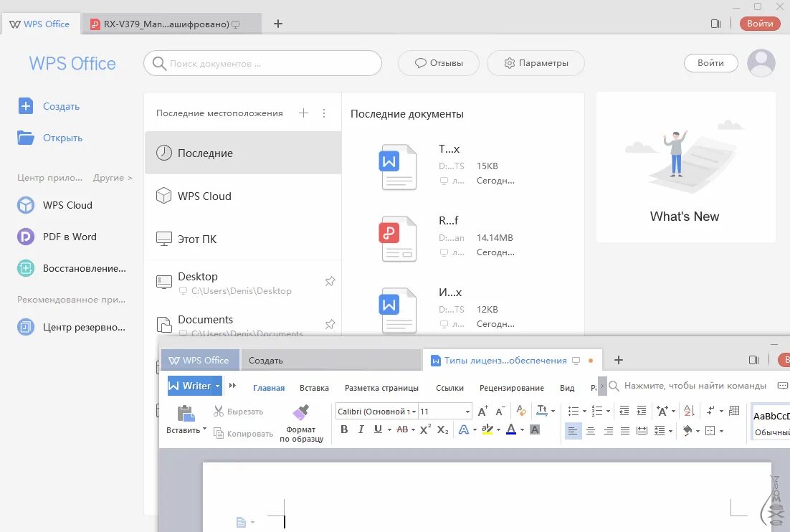Open PDF в Word app
The width and height of the screenshot is (790, 532).
tap(57, 237)
